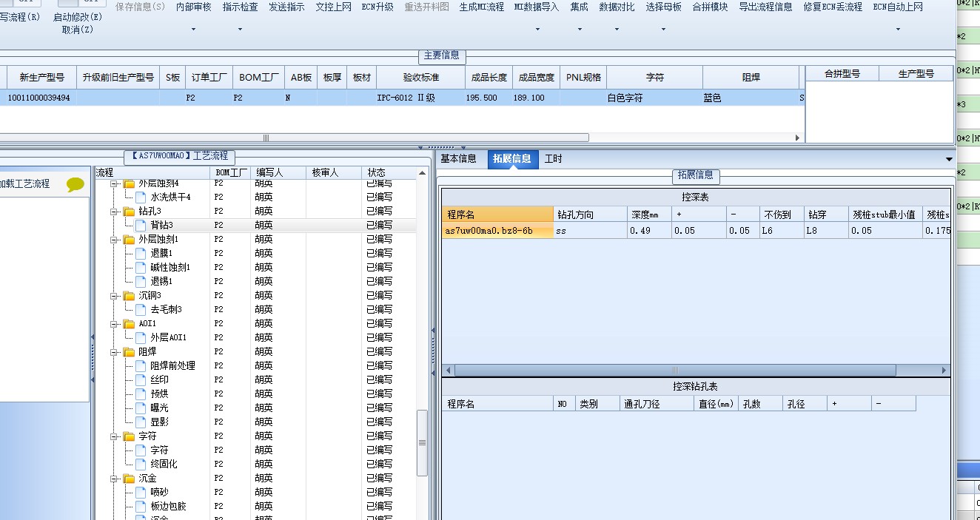
Task: Click ECN升级 in the toolbar
Action: pyautogui.click(x=377, y=7)
